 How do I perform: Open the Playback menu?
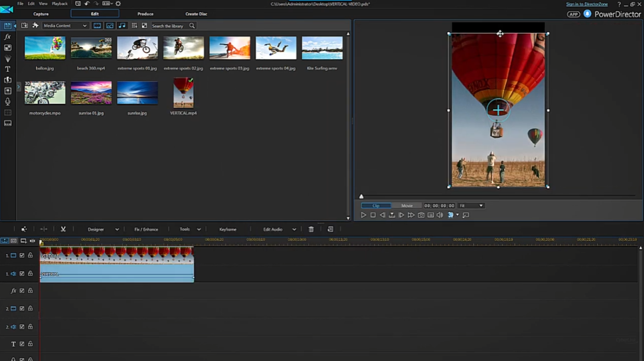(60, 4)
